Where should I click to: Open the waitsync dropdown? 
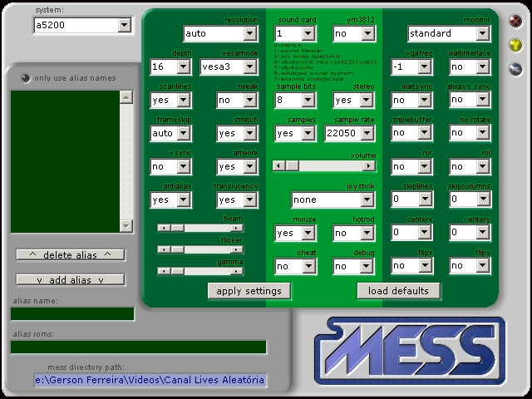click(x=425, y=100)
